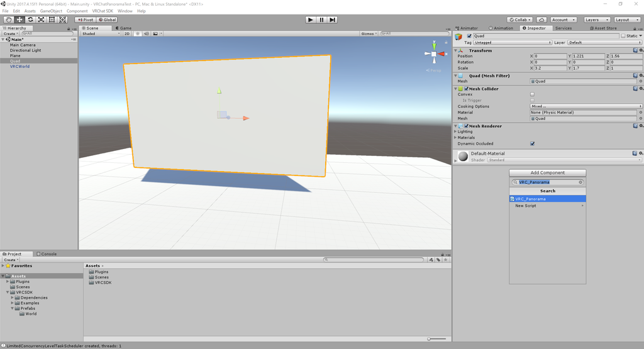Click the scene orientation gizmo
Image resolution: width=644 pixels, height=349 pixels.
pos(434,53)
